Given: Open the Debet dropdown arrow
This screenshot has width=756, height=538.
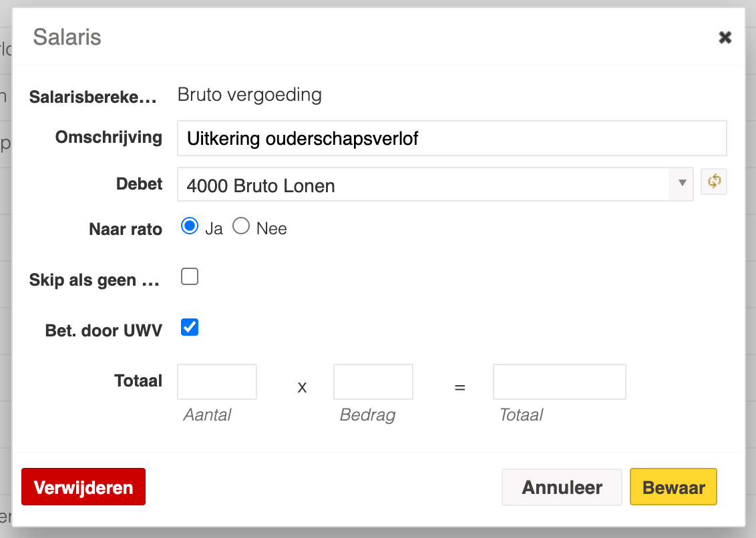Looking at the screenshot, I should coord(681,184).
